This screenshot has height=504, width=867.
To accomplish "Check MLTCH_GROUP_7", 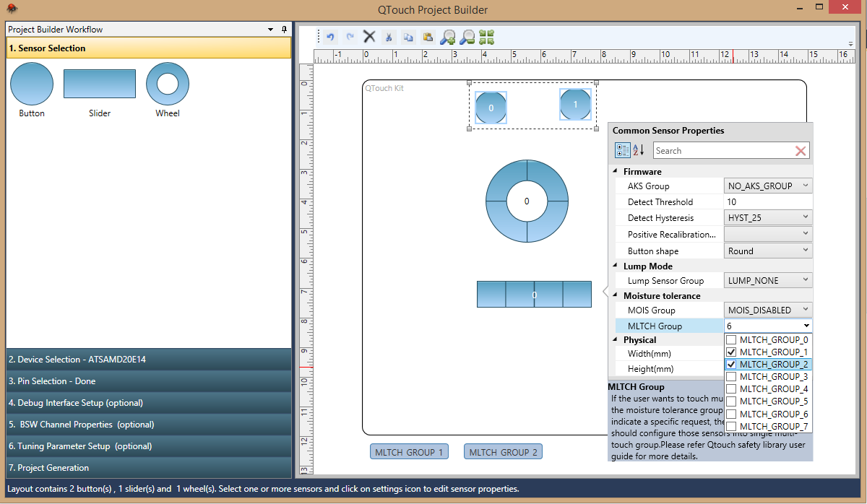I will click(731, 426).
